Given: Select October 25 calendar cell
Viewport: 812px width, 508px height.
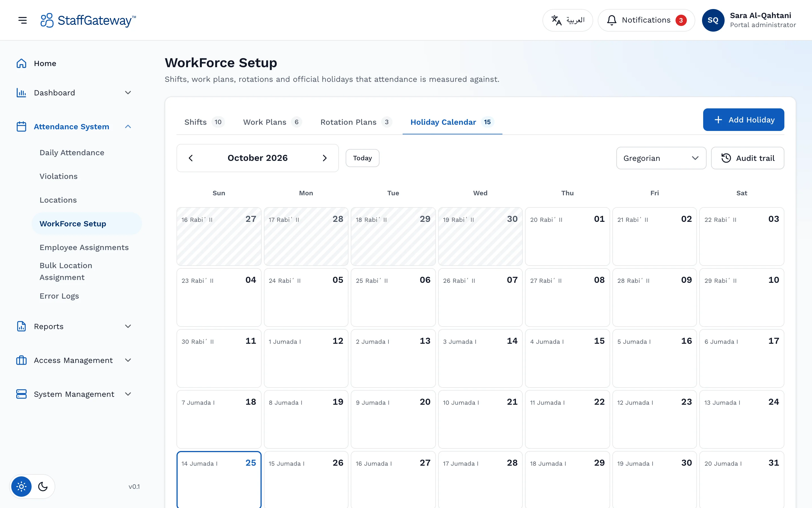Looking at the screenshot, I should pos(219,479).
